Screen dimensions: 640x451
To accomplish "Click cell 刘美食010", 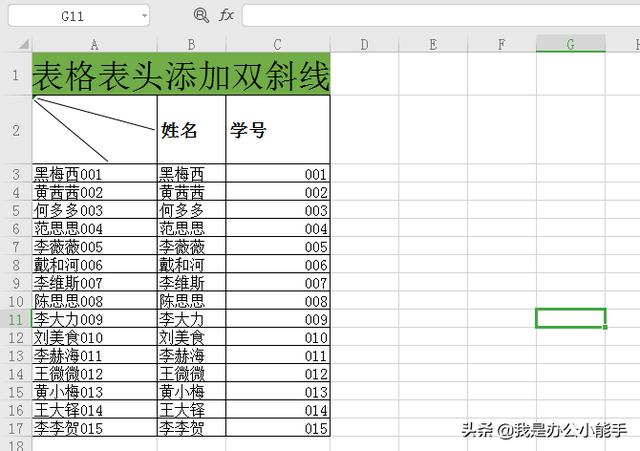I will (95, 337).
